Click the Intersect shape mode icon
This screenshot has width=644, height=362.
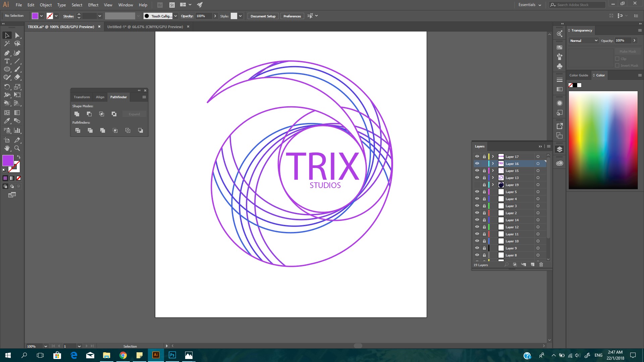(102, 114)
